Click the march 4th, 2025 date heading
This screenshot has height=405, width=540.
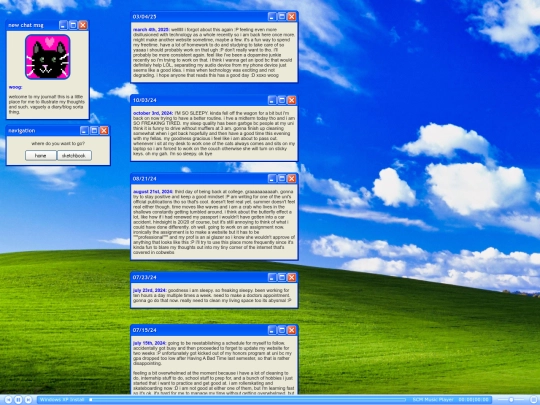[151, 30]
